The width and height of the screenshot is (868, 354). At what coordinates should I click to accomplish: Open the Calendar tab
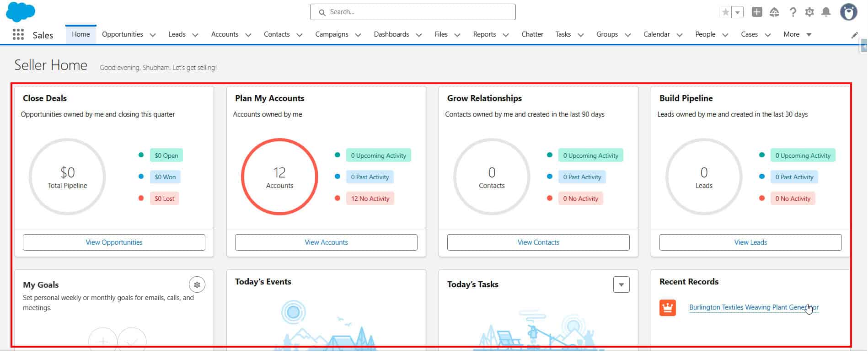pos(656,34)
